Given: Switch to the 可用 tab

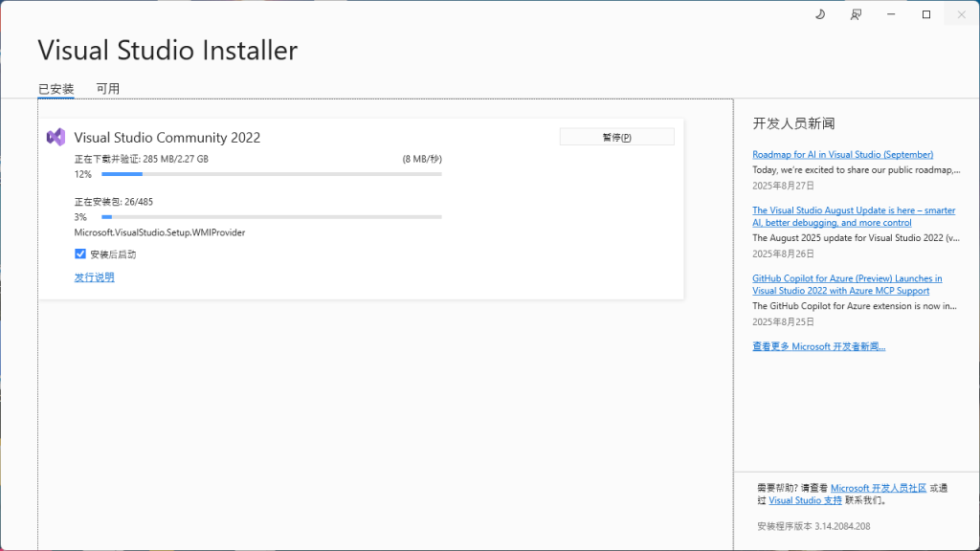Looking at the screenshot, I should pos(109,88).
